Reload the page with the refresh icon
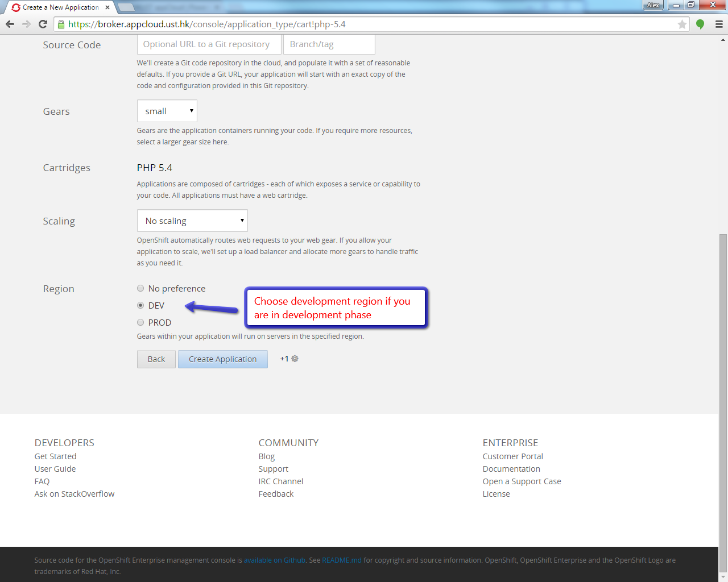Screen dimensions: 728x582 coord(43,24)
